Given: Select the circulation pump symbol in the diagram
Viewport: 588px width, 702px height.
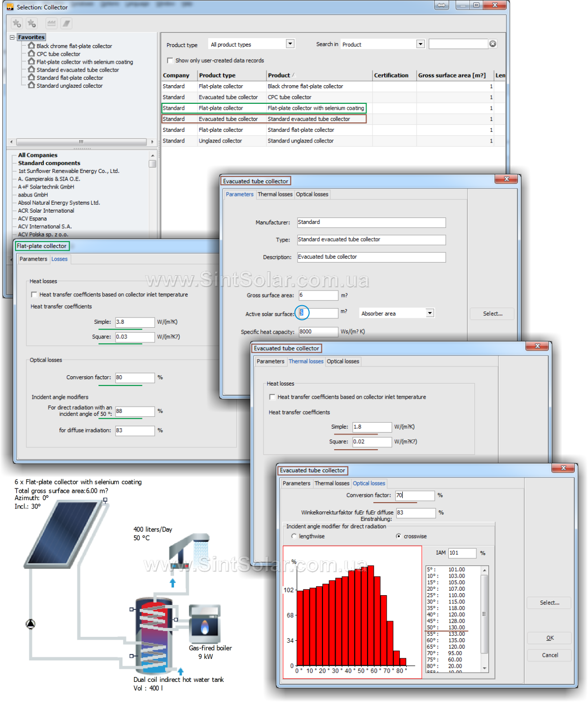Looking at the screenshot, I should click(30, 624).
